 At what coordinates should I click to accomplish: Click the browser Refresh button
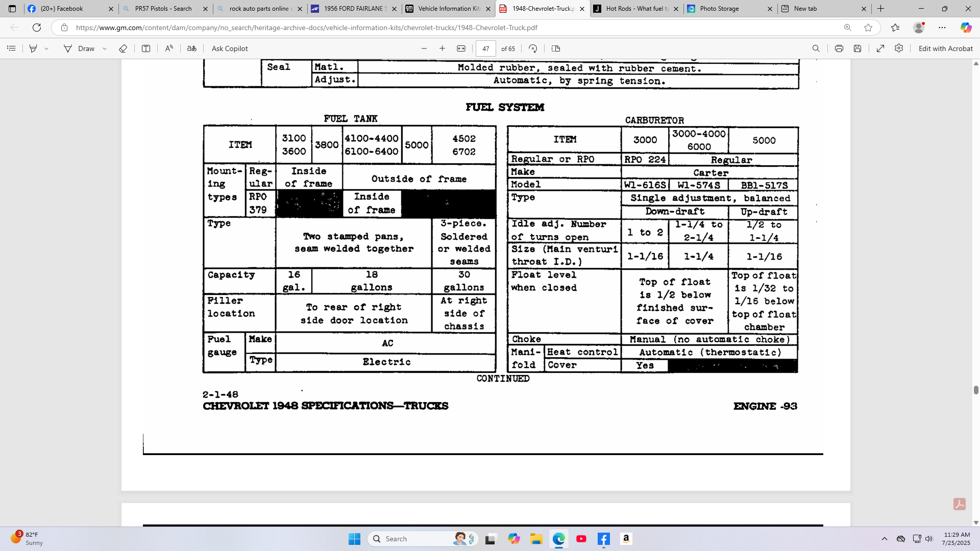tap(37, 28)
